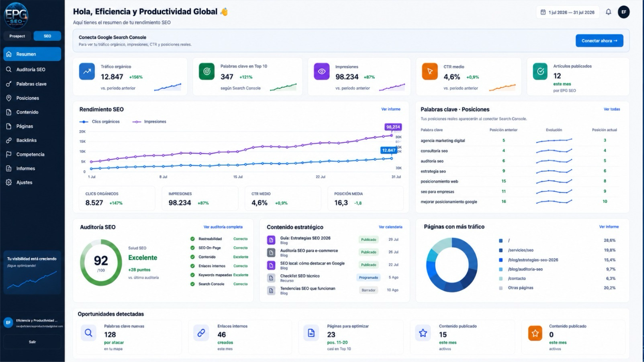Viewport: 644px width, 362px height.
Task: Click the Otras páginas legend entry
Action: click(521, 288)
